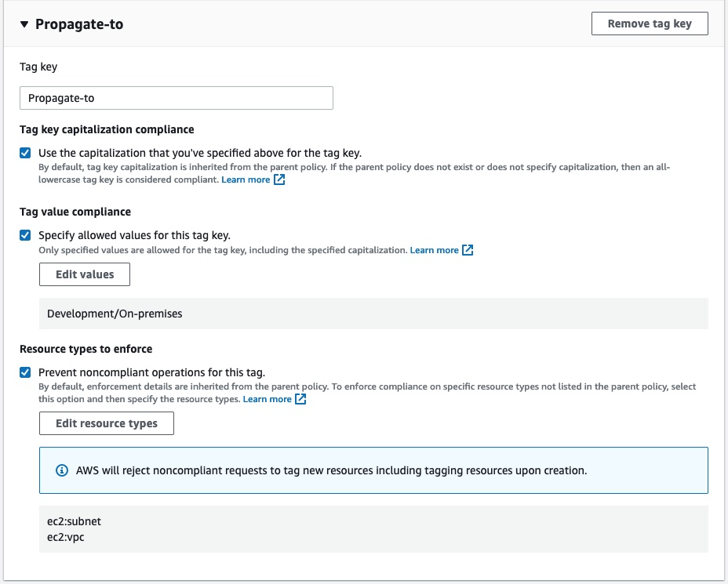The height and width of the screenshot is (584, 728).
Task: Click the Remove tag key button
Action: click(649, 23)
